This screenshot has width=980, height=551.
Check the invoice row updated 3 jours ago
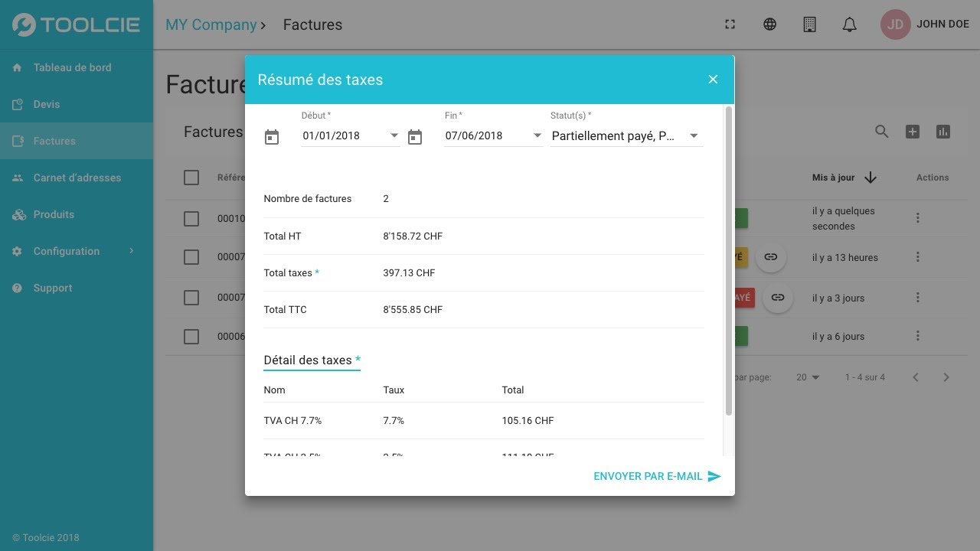pos(191,298)
